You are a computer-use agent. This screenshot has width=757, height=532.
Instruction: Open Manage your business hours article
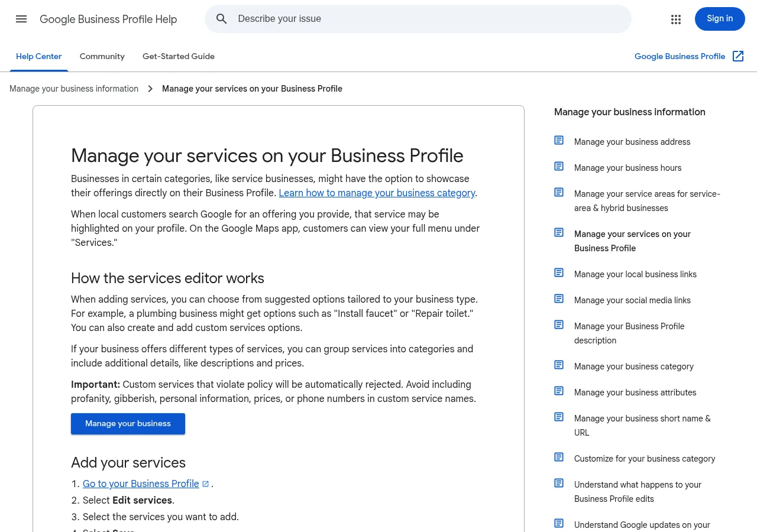pos(627,168)
